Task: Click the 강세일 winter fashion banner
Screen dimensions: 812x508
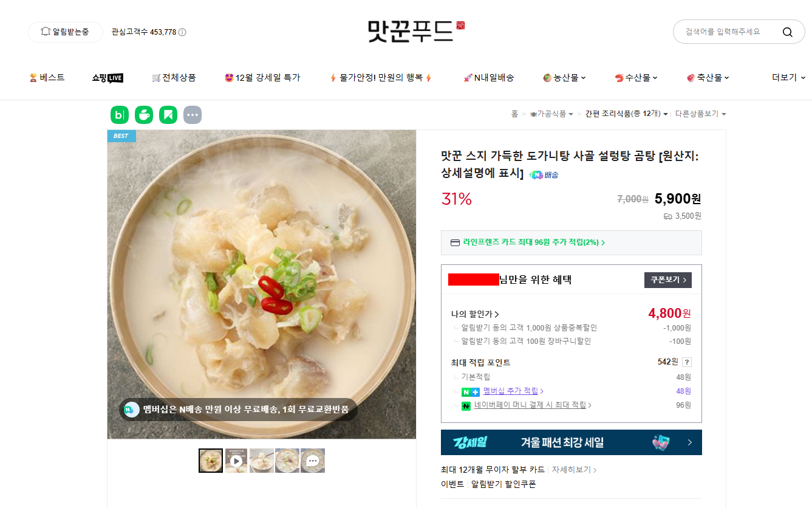Action: point(571,442)
